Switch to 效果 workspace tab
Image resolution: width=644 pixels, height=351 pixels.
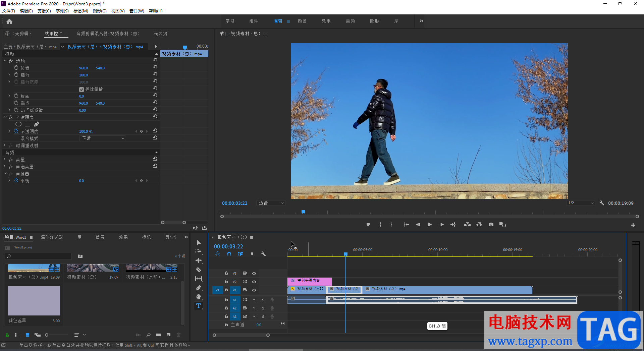[326, 21]
